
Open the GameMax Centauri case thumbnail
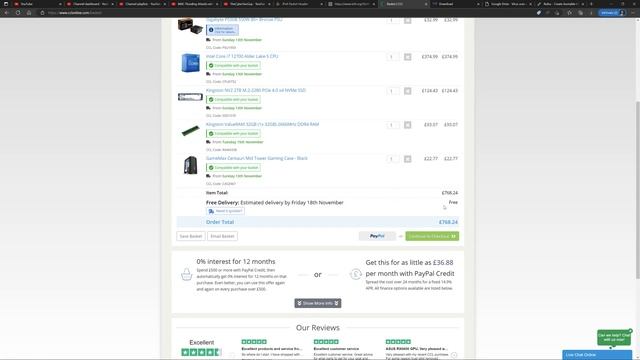tap(190, 165)
